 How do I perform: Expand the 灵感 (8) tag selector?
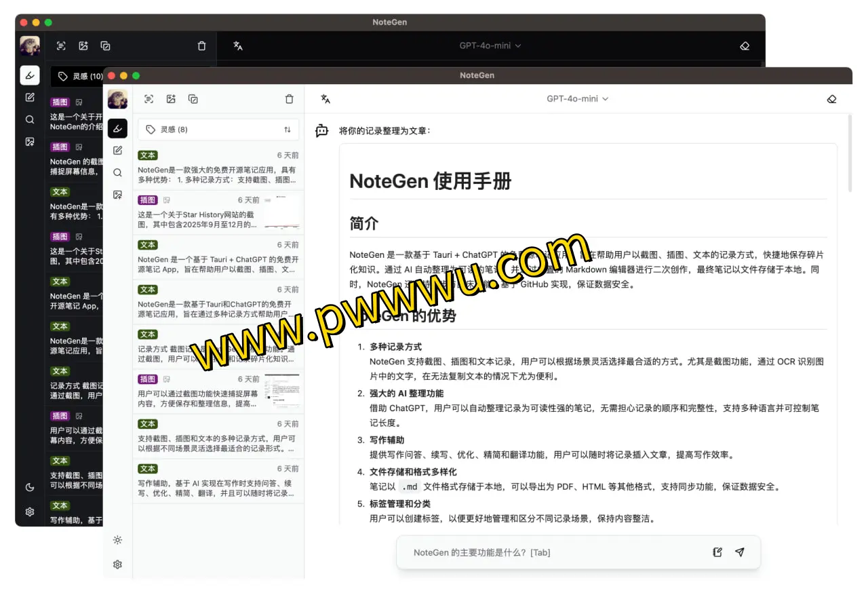[x=210, y=130]
